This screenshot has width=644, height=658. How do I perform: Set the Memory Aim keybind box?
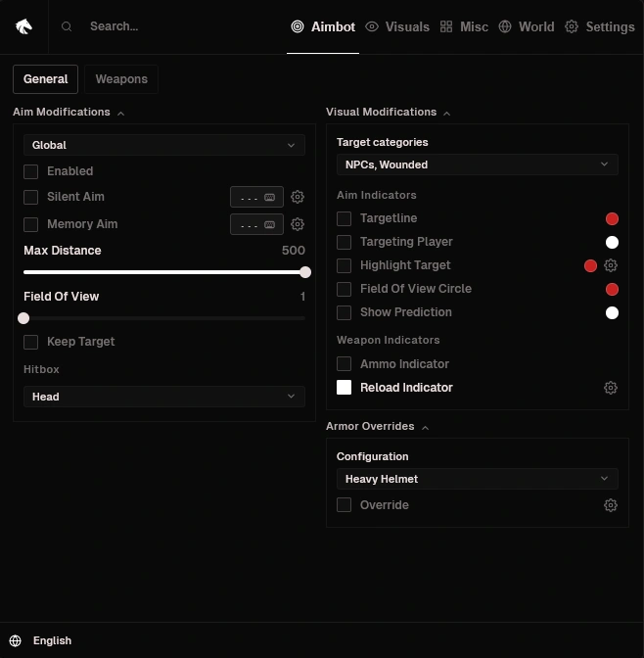256,224
